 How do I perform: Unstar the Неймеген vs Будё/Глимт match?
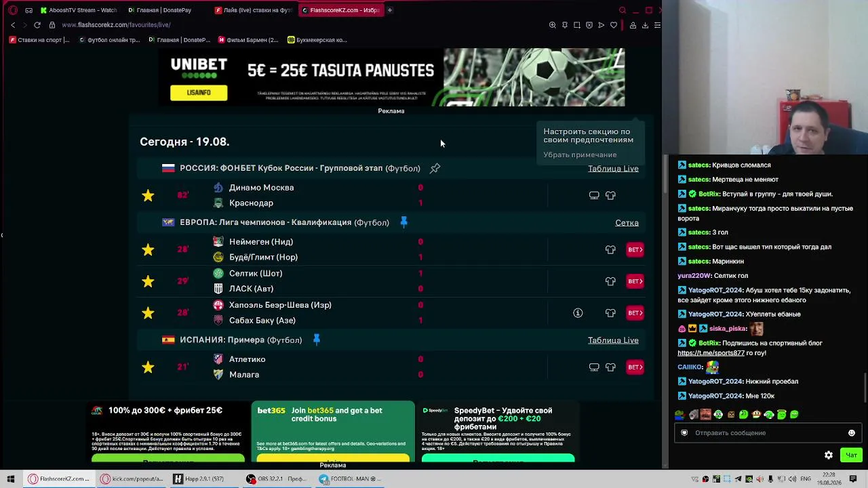click(148, 249)
